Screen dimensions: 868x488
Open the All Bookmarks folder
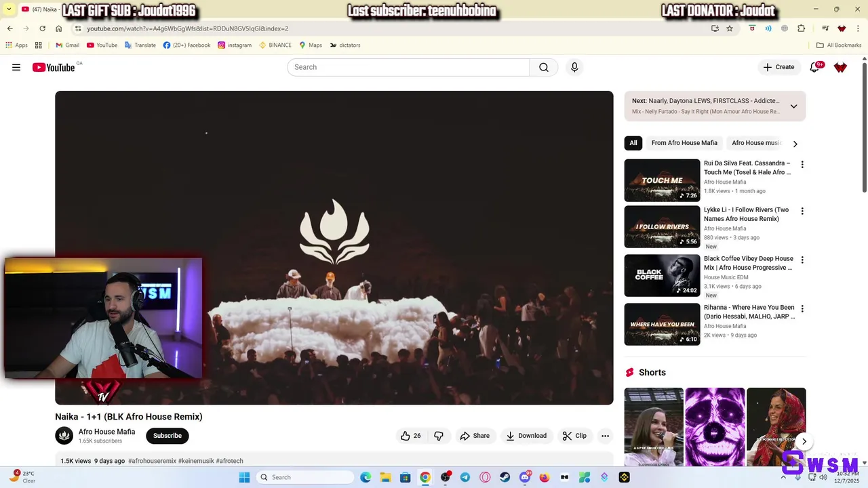tap(839, 45)
